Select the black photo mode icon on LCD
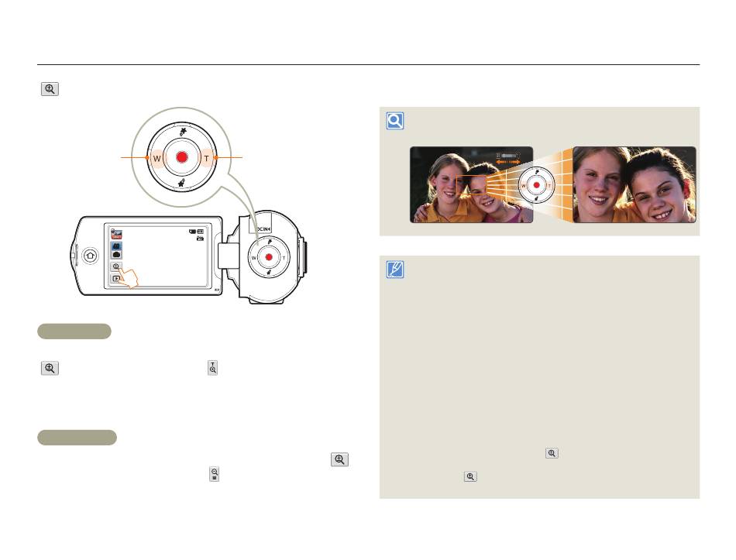736x560 pixels. point(116,254)
